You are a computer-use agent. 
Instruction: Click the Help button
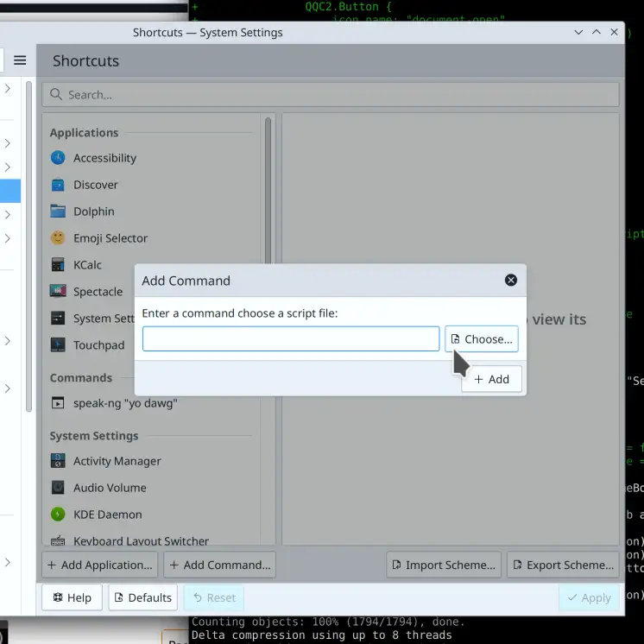click(72, 597)
